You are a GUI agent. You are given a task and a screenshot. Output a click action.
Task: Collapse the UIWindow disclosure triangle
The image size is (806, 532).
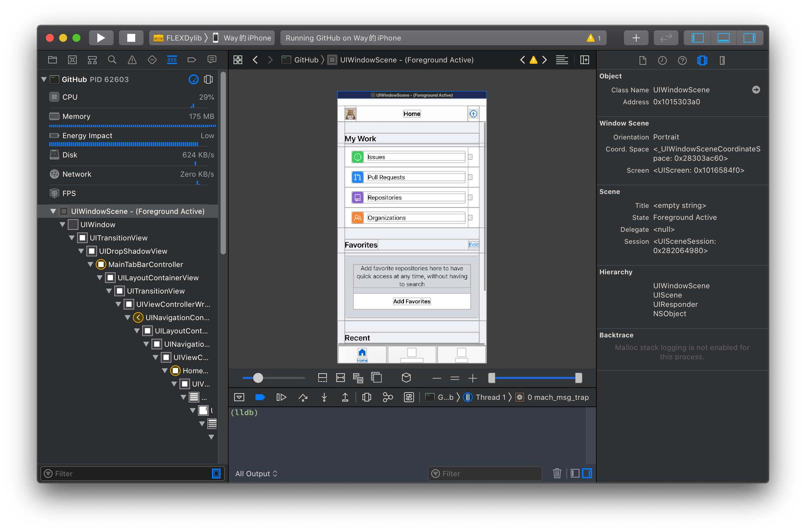[62, 224]
